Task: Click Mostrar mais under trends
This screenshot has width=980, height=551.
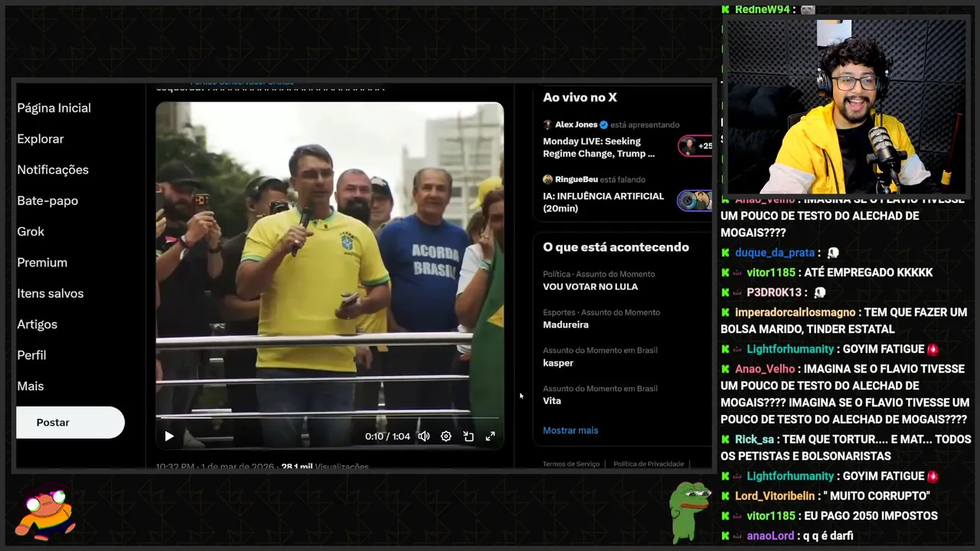Action: tap(570, 430)
